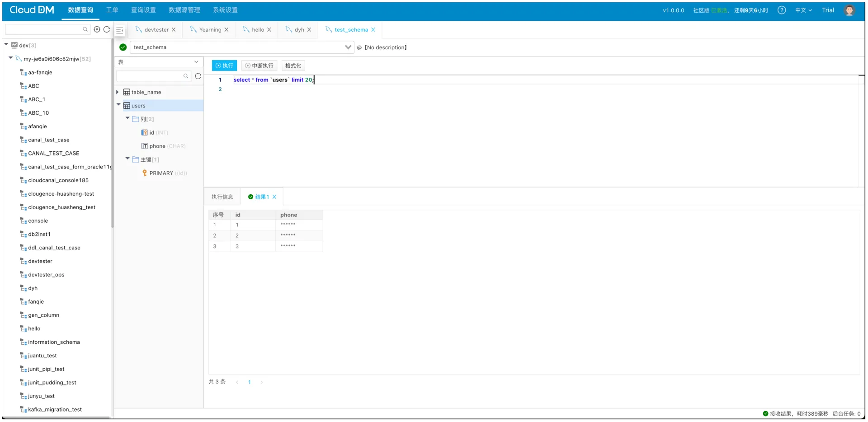Focus the datasource search field
This screenshot has width=868, height=422.
47,29
